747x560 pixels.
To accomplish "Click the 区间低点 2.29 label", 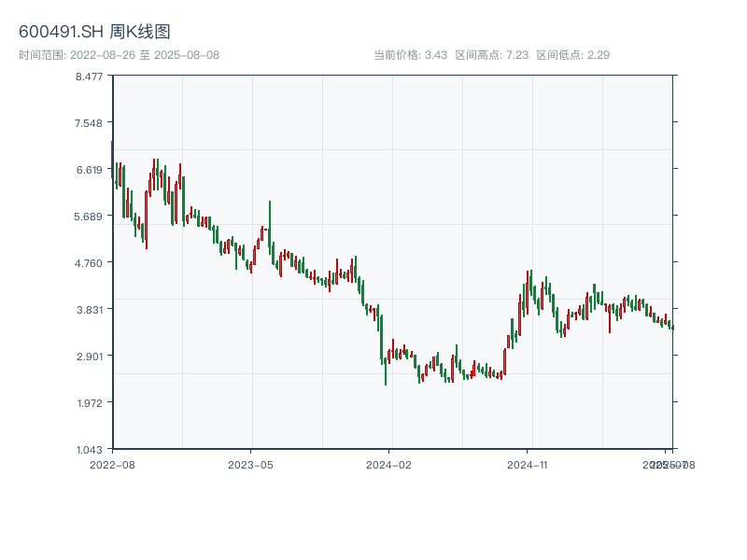I will [573, 55].
